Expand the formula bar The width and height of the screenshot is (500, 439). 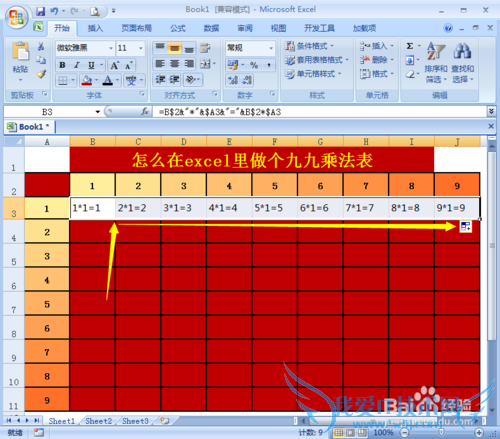point(491,111)
